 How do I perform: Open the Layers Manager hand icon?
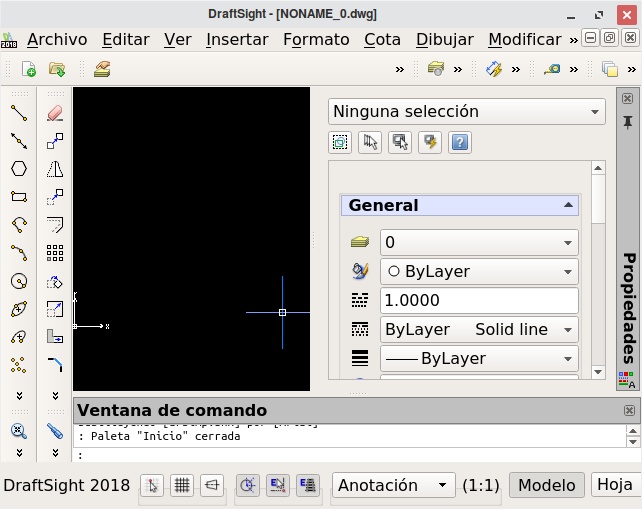(102, 69)
